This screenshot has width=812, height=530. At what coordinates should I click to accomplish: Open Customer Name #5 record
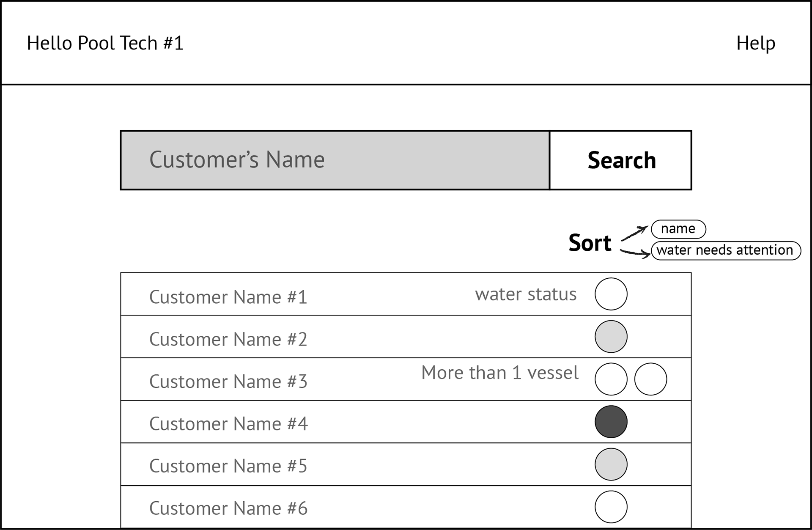[228, 466]
